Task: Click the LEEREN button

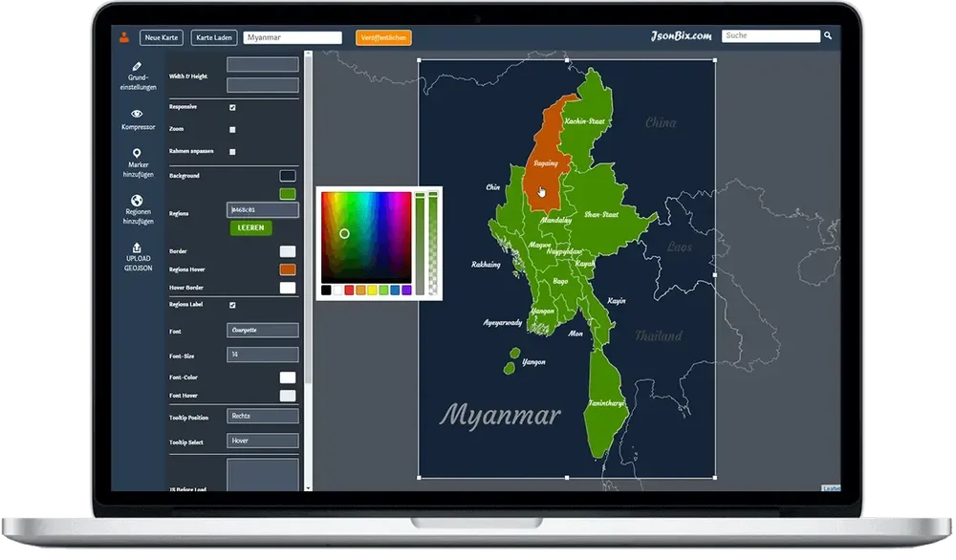Action: (x=250, y=228)
